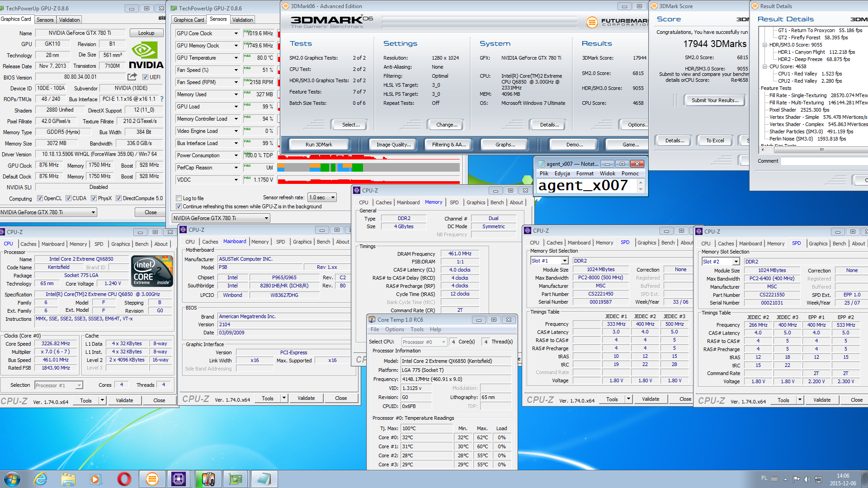Show hidden tray icons arrow

coord(785,479)
